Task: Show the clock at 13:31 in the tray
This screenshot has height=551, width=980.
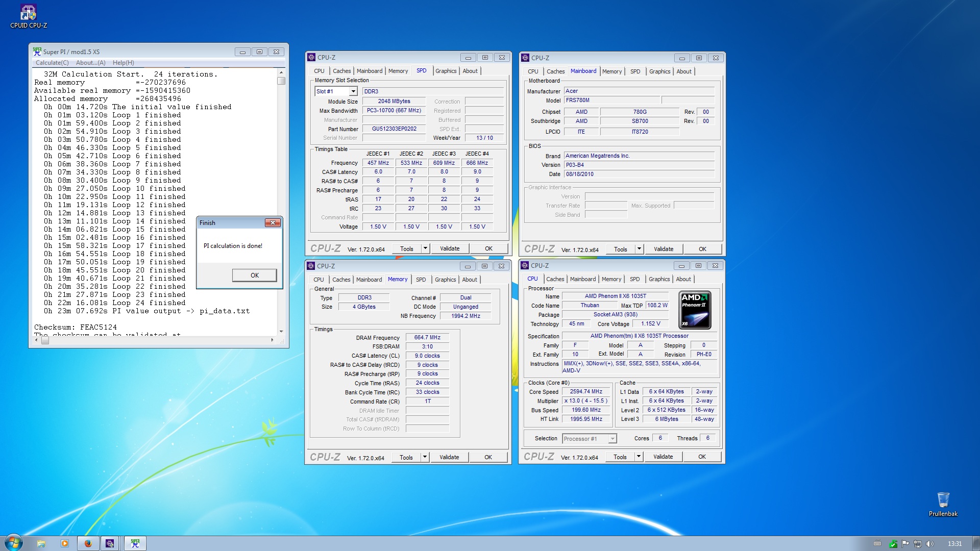Action: [x=954, y=544]
